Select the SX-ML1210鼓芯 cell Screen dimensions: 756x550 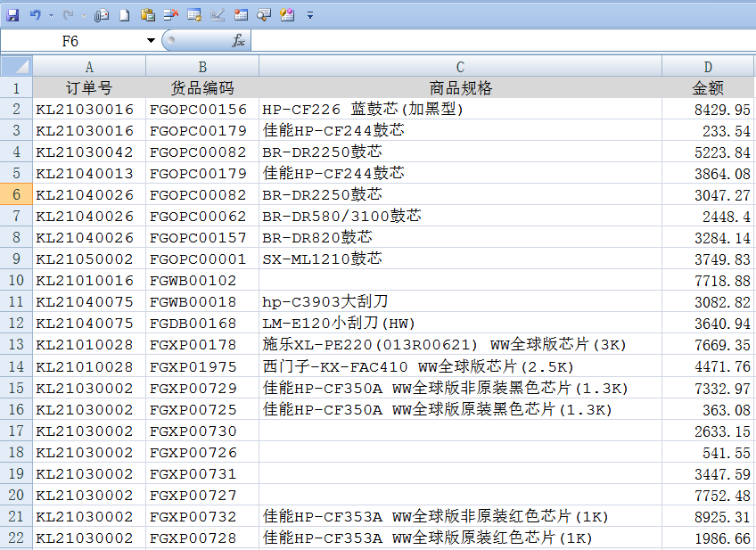click(x=460, y=259)
